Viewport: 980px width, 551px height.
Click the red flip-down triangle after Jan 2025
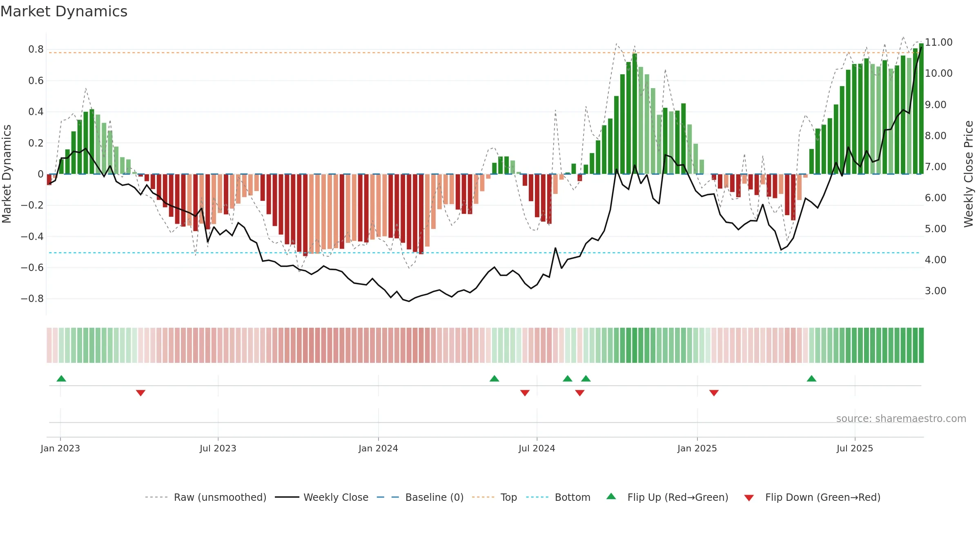point(714,393)
